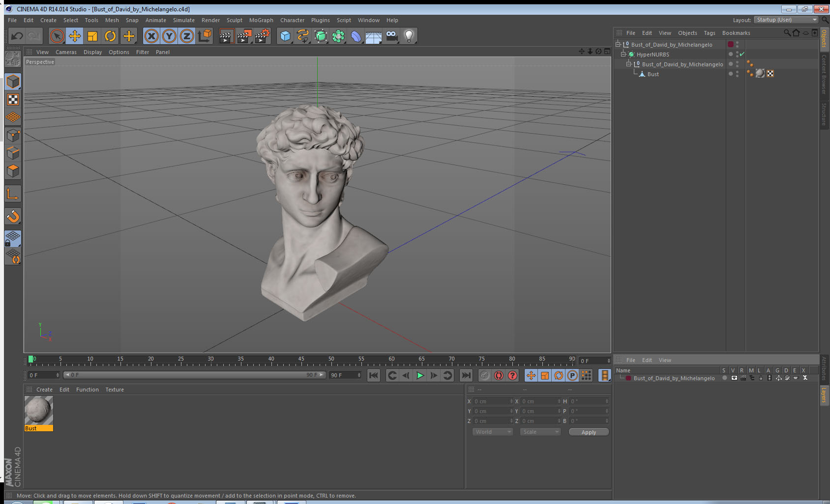
Task: Switch to Model mode in left sidebar
Action: 13,82
